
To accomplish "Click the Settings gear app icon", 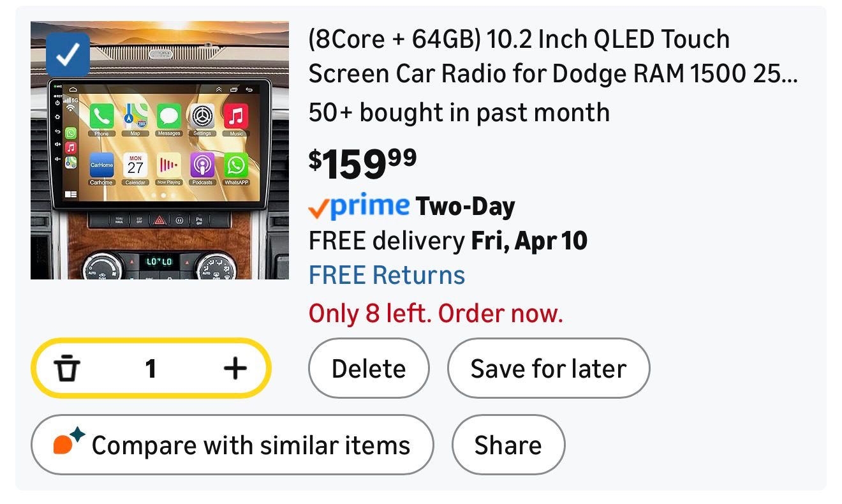I will tap(202, 117).
